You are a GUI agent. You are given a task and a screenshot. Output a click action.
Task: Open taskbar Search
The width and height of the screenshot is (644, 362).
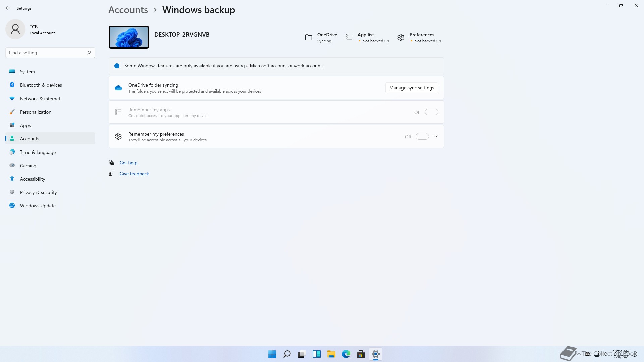(x=287, y=354)
